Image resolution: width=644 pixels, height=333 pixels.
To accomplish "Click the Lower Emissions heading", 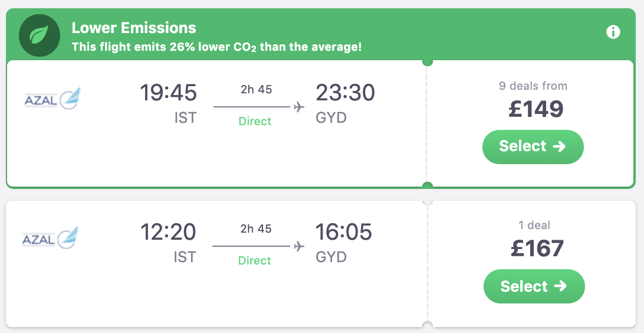I will pyautogui.click(x=134, y=28).
